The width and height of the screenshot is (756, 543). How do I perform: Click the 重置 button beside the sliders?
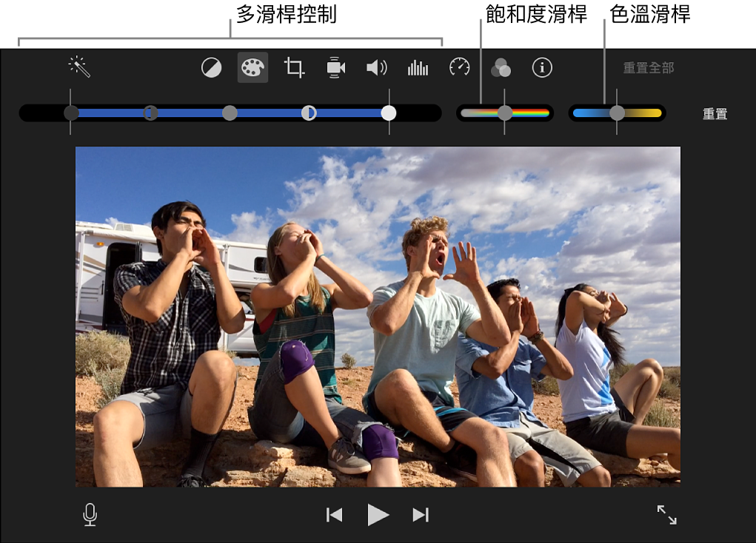[x=715, y=114]
